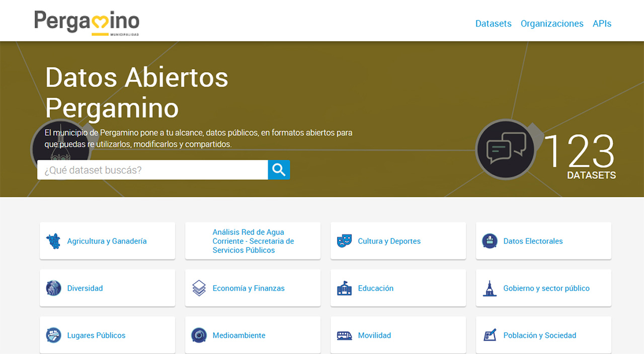Click the Diversidad round icon
Screen dimensions: 644x354
point(53,288)
